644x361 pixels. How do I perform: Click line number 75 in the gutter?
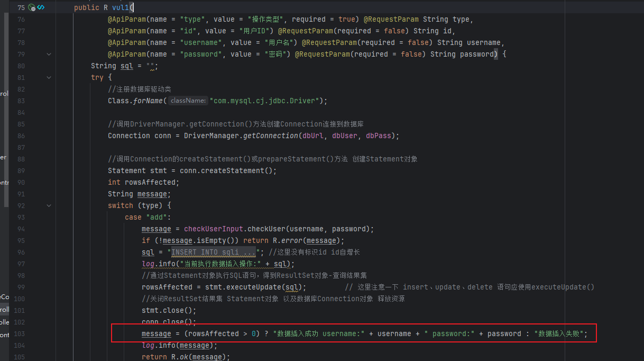[21, 7]
